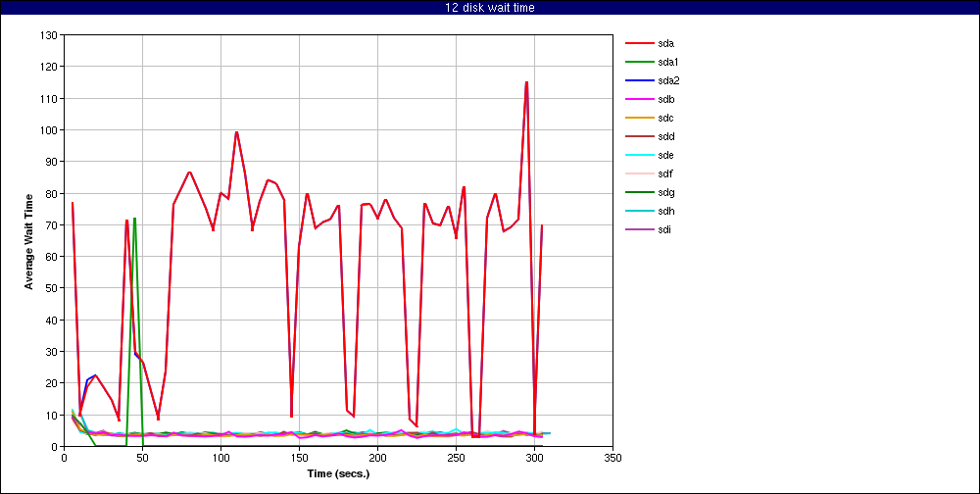Click the blue sda2 legend color line
This screenshot has width=980, height=494.
click(x=639, y=80)
